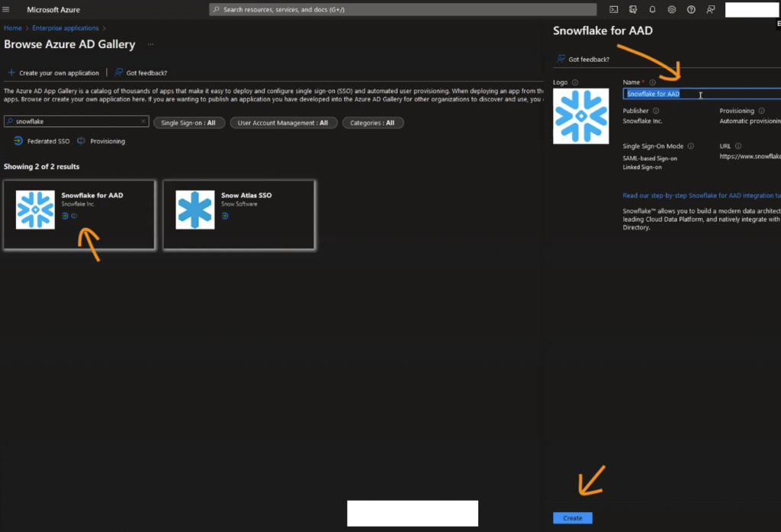Open the portal Settings gear
Image resolution: width=781 pixels, height=532 pixels.
(672, 9)
